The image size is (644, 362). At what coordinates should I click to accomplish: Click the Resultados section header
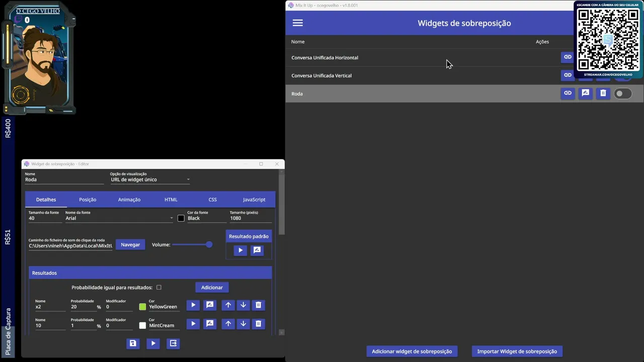click(150, 273)
